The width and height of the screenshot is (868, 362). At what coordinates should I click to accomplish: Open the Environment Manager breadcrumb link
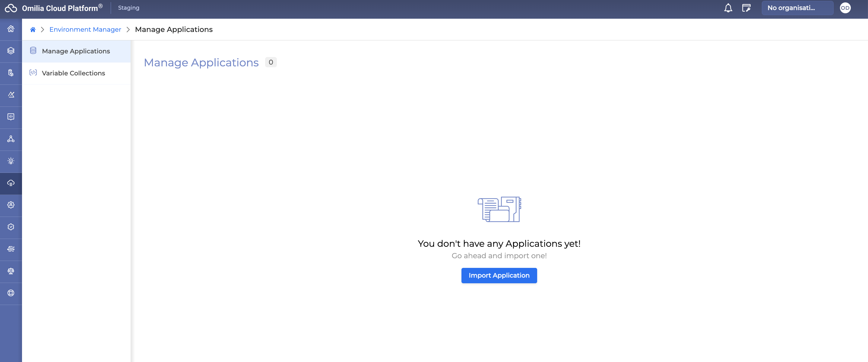coord(85,29)
